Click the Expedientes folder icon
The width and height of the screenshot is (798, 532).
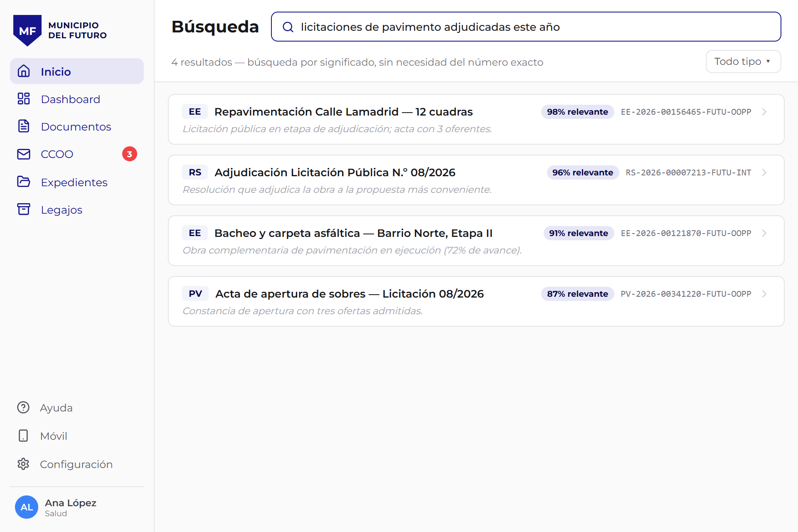(x=24, y=182)
